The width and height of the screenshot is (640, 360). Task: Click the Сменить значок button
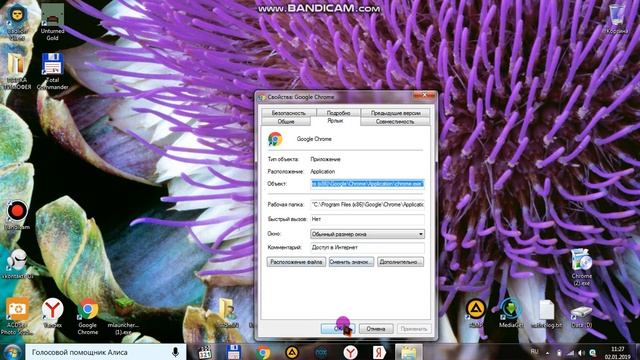pos(351,262)
